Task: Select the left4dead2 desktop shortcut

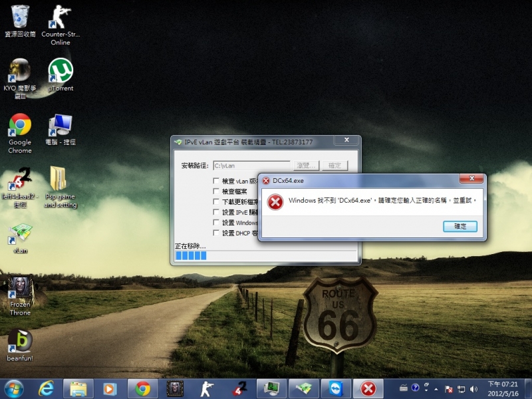Action: tap(20, 187)
